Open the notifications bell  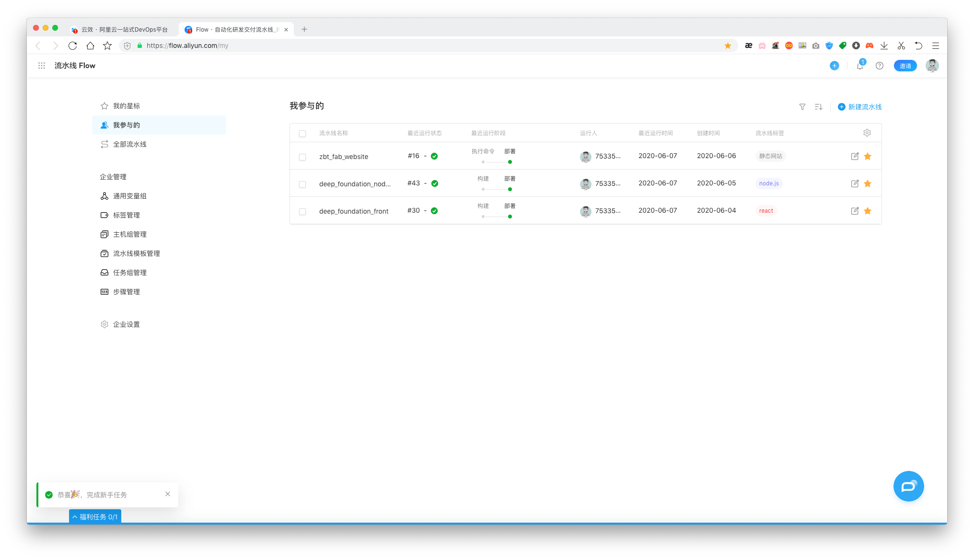(860, 66)
